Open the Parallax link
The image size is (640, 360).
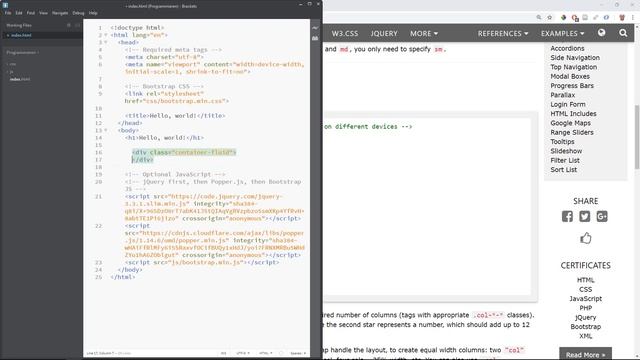pos(562,95)
